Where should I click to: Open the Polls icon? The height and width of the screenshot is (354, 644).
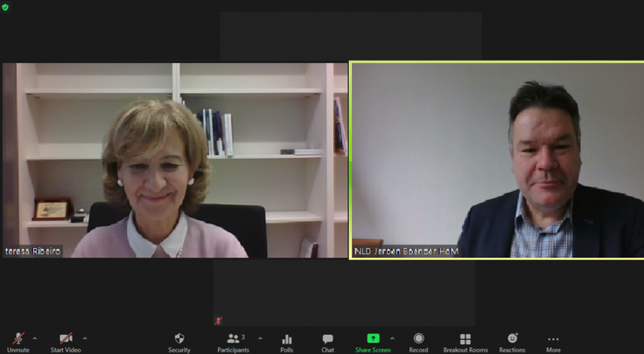click(x=286, y=340)
